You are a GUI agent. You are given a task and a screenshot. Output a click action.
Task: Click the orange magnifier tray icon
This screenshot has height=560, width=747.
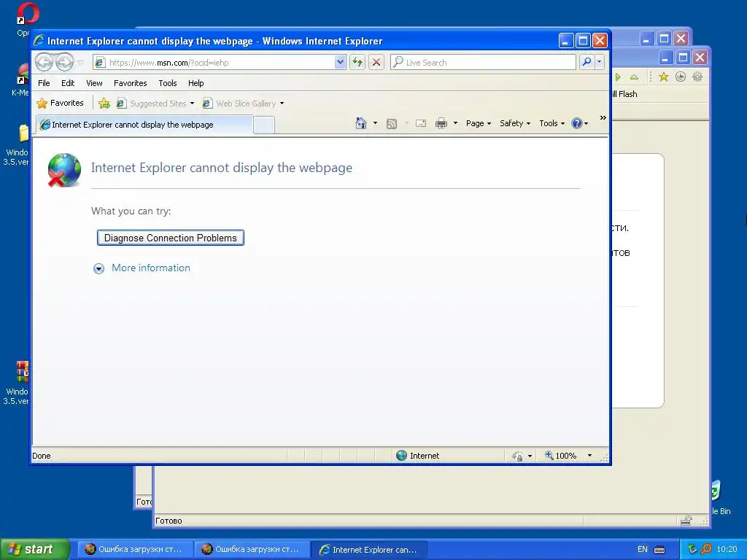pos(706,549)
